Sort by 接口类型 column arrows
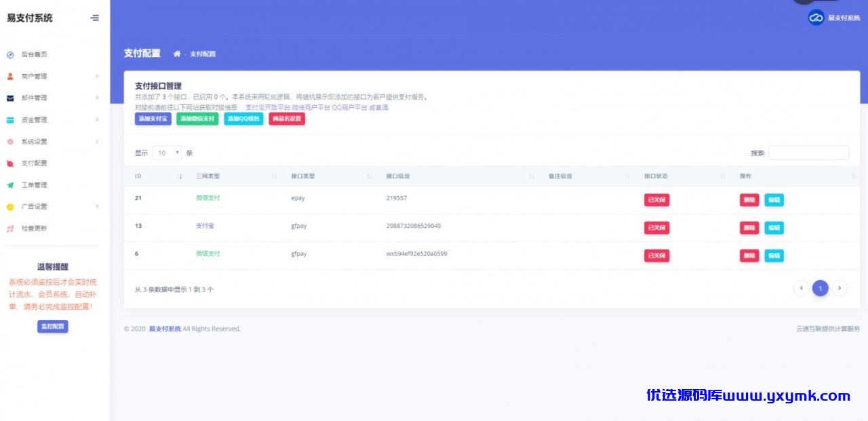 point(370,176)
